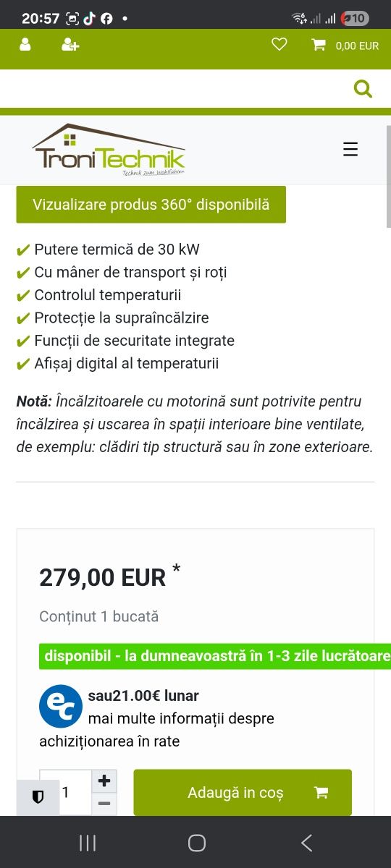
Task: Go to TroniTechnik home via logo
Action: (109, 150)
